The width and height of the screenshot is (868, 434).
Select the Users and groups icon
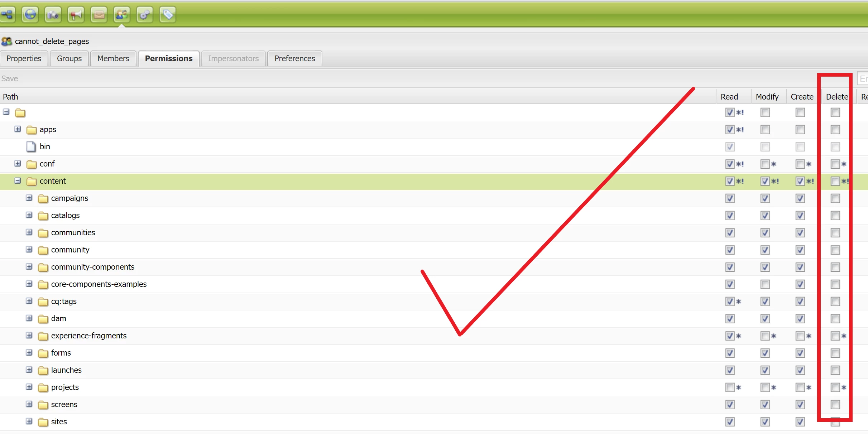(122, 15)
